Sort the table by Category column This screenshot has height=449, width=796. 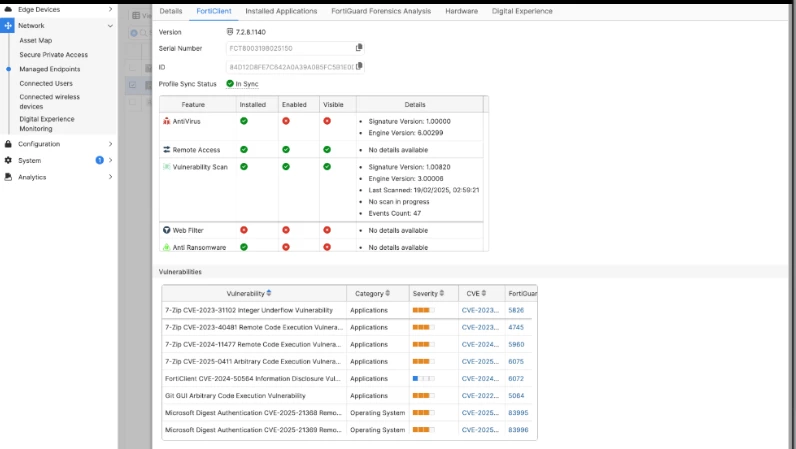click(387, 293)
